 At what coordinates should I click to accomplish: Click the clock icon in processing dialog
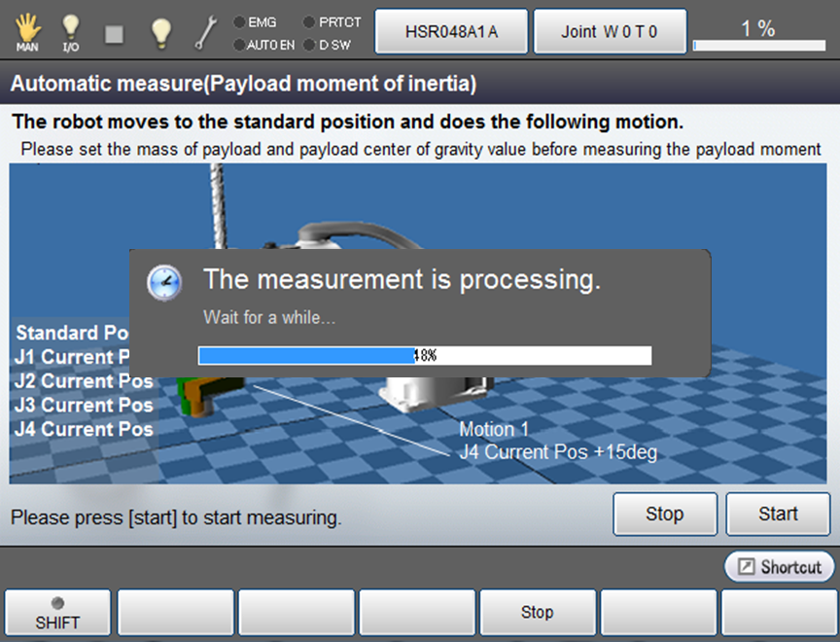coord(164,282)
